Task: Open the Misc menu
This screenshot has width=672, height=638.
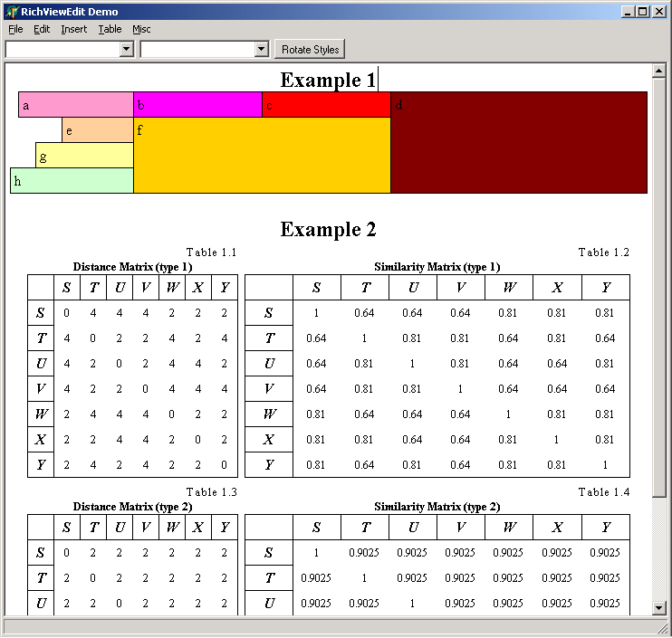Action: (141, 29)
